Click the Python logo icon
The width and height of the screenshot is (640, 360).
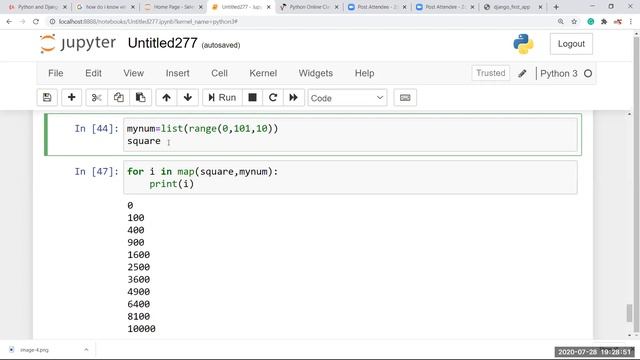(x=523, y=44)
